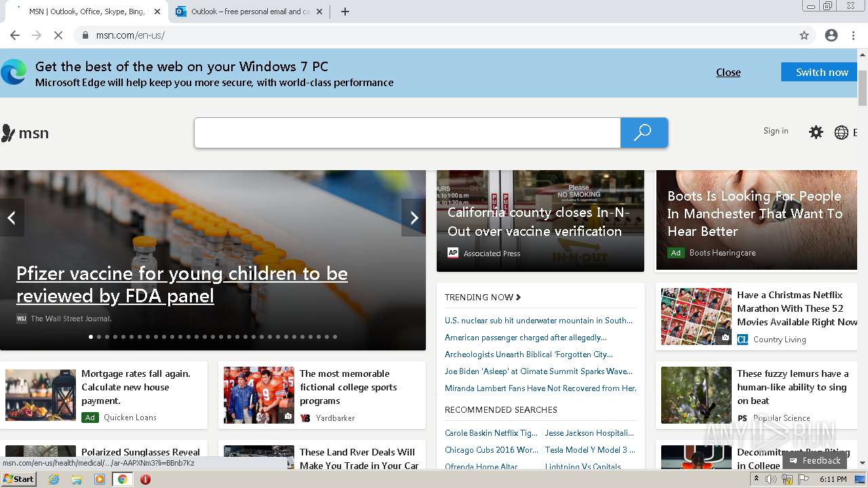Click the fictional college sports thumbnail image
This screenshot has width=868, height=488.
tap(259, 395)
